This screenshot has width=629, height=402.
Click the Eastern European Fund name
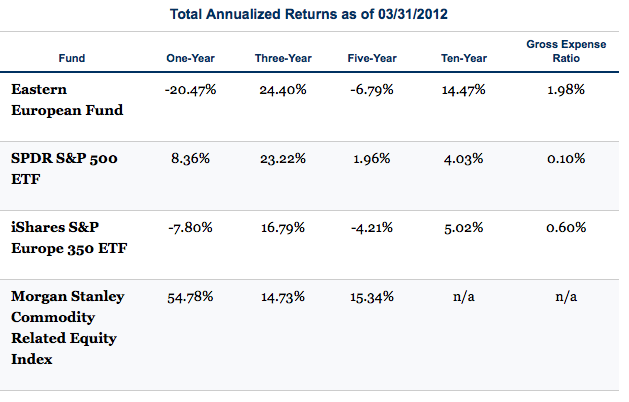[x=66, y=100]
